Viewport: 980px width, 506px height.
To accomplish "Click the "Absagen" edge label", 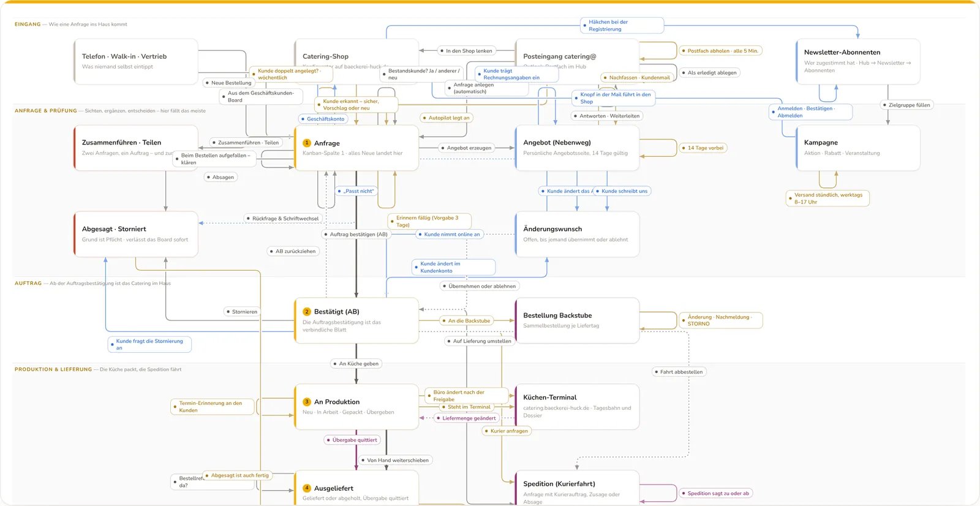I will [x=221, y=177].
